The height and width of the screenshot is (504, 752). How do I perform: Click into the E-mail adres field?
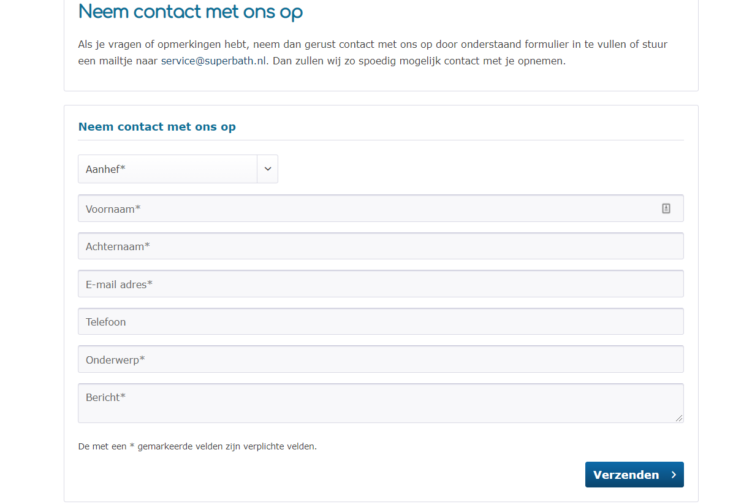point(380,284)
